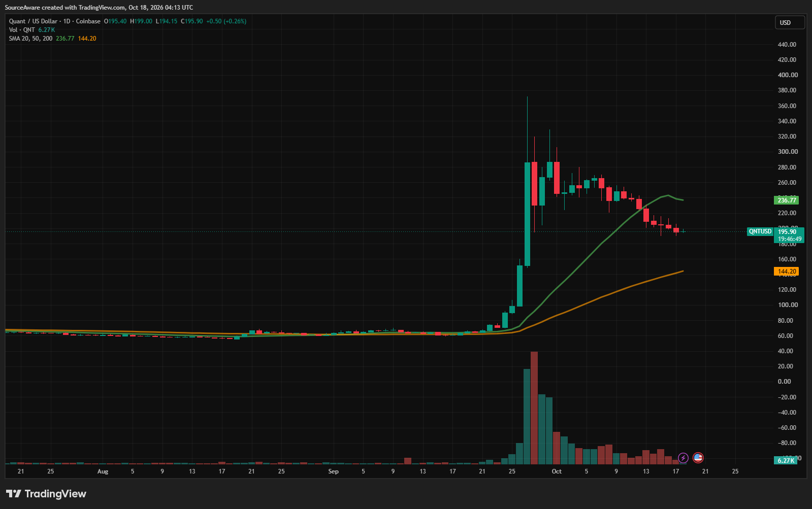This screenshot has height=509, width=812.
Task: Click the low value L194.15 in the legend
Action: (167, 21)
